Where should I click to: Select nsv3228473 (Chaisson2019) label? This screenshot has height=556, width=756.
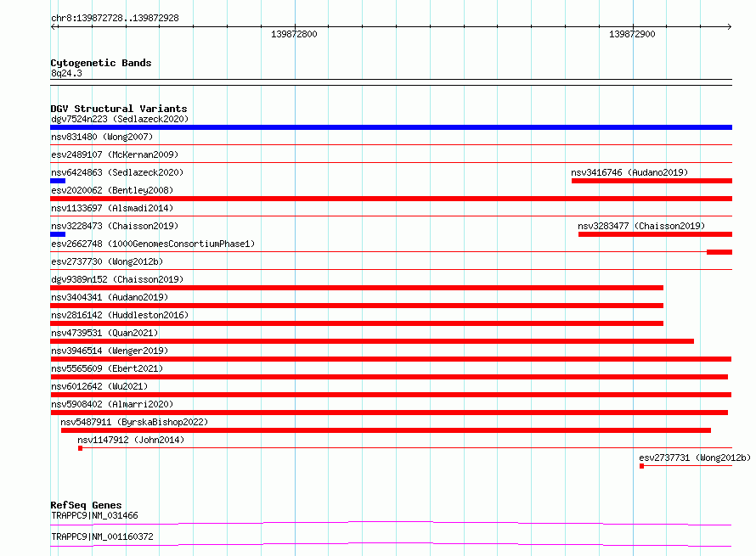coord(115,226)
